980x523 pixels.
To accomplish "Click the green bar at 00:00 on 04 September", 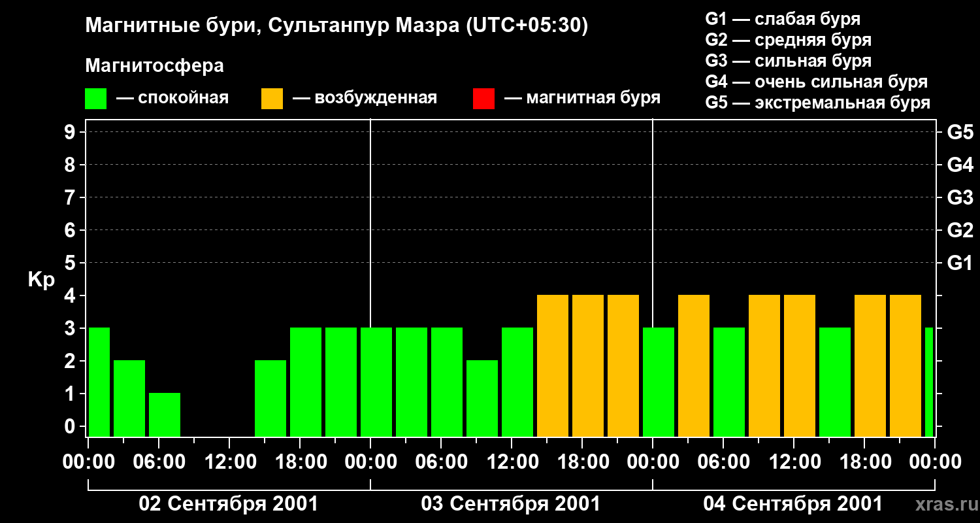I will tap(659, 382).
